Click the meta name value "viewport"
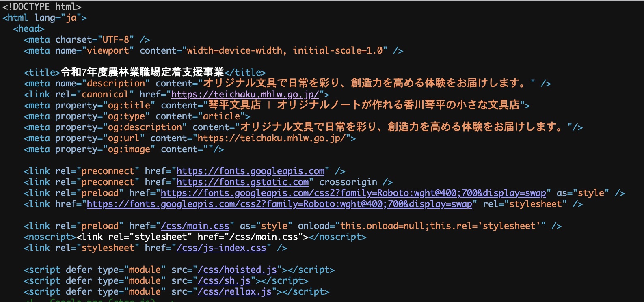644x302 pixels. (108, 51)
